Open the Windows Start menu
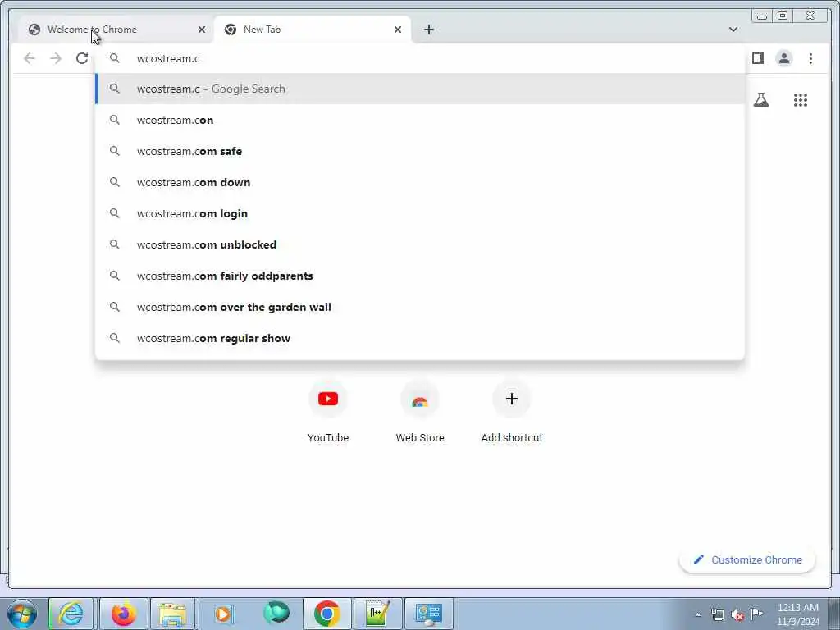Image resolution: width=840 pixels, height=630 pixels. click(x=22, y=614)
